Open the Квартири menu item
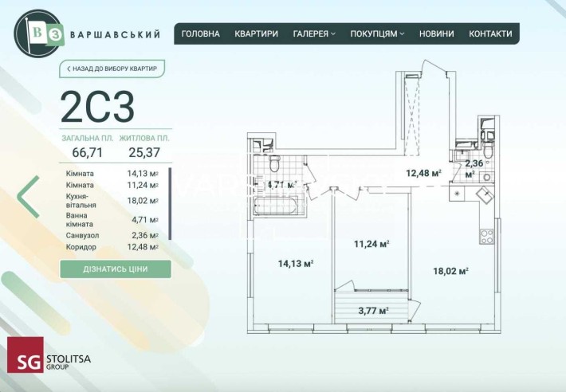Screen dimensions: 566x392 click(x=256, y=34)
